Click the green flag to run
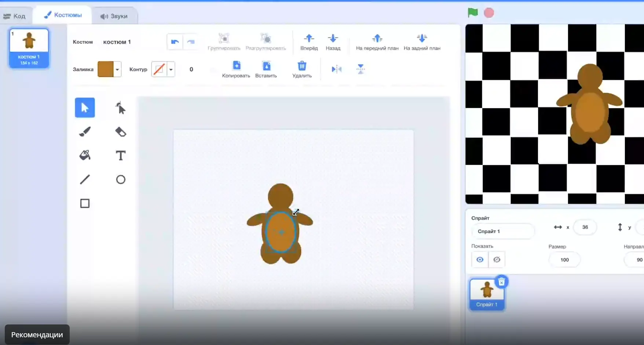Image resolution: width=644 pixels, height=345 pixels. [x=473, y=13]
